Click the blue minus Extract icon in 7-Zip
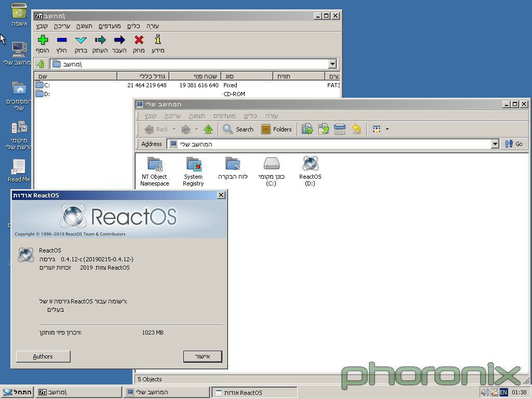 tap(62, 40)
